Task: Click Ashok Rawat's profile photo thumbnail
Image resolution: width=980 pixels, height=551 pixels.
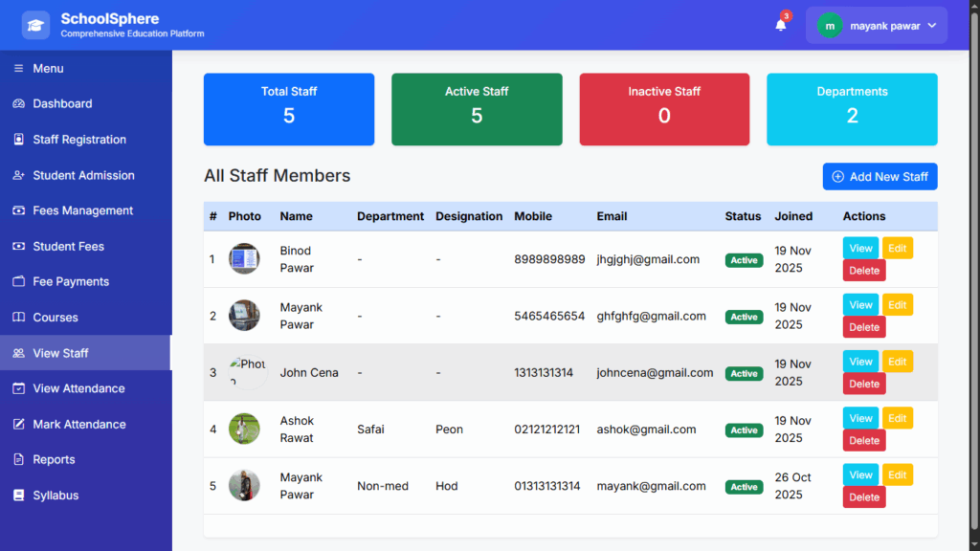Action: point(244,429)
